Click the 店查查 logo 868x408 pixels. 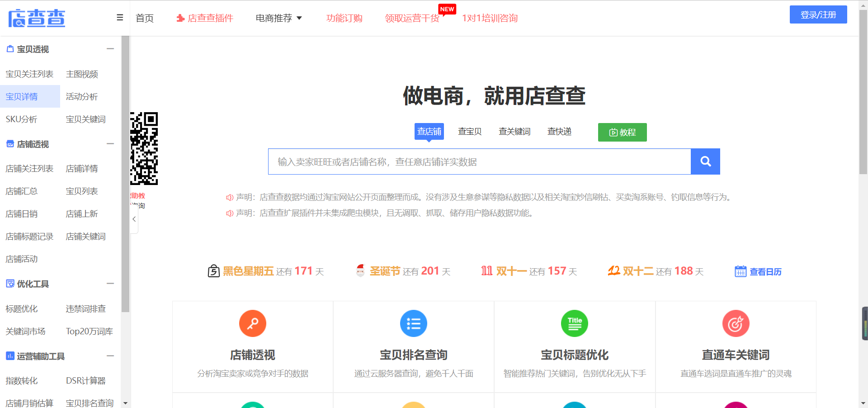(37, 18)
